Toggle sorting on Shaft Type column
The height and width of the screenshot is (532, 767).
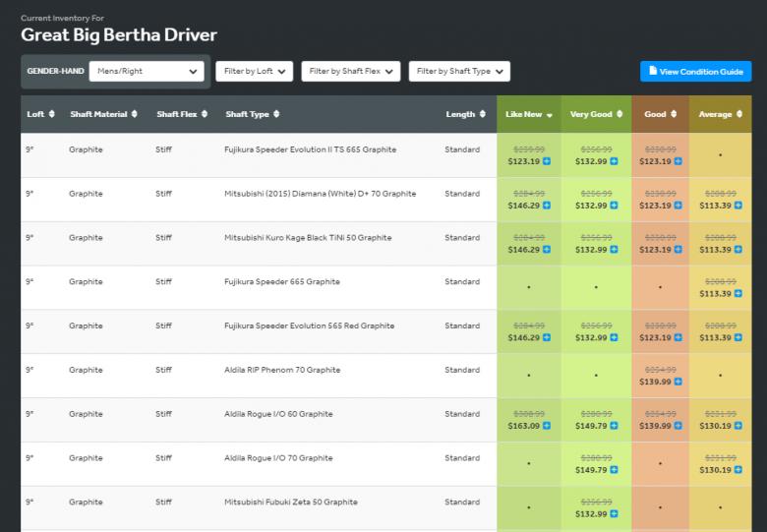coord(253,114)
